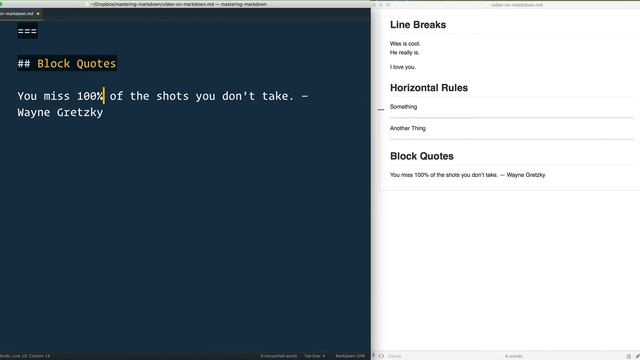Click the pen icon in the preview status bar
Image resolution: width=640 pixels, height=360 pixels.
(x=637, y=356)
